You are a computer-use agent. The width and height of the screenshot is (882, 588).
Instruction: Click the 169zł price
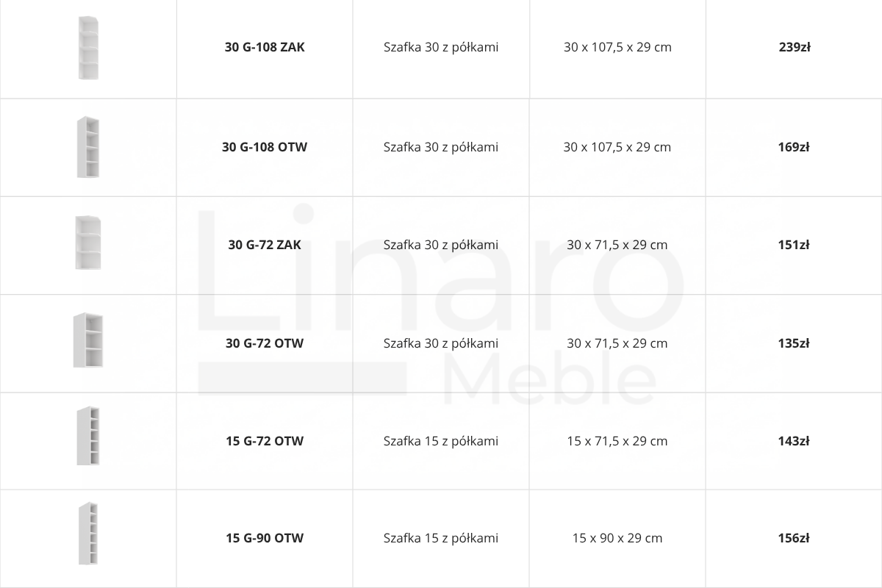tap(794, 147)
